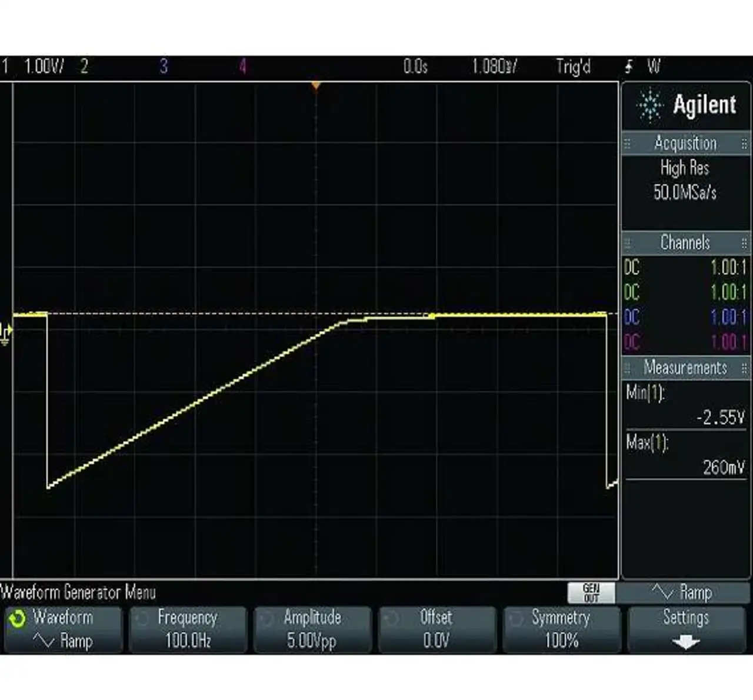Click the circular arrow icon on Waveform softkey

pos(18,618)
